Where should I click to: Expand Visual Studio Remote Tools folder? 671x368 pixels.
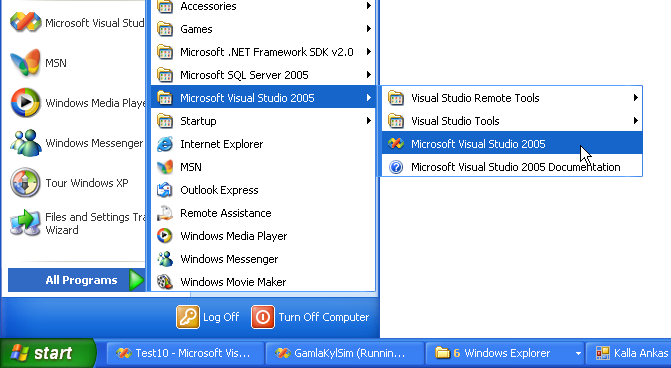point(512,98)
